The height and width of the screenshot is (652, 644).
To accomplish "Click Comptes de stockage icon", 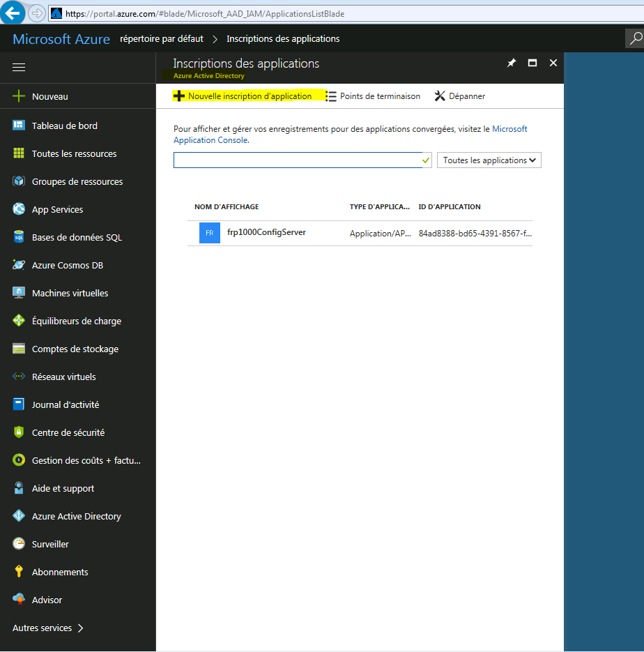I will (x=19, y=348).
